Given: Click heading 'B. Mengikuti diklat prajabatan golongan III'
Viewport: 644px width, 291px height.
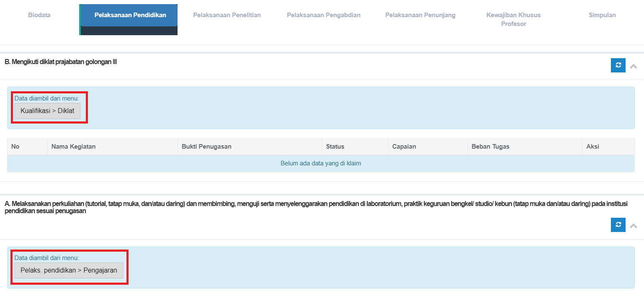Looking at the screenshot, I should point(61,62).
